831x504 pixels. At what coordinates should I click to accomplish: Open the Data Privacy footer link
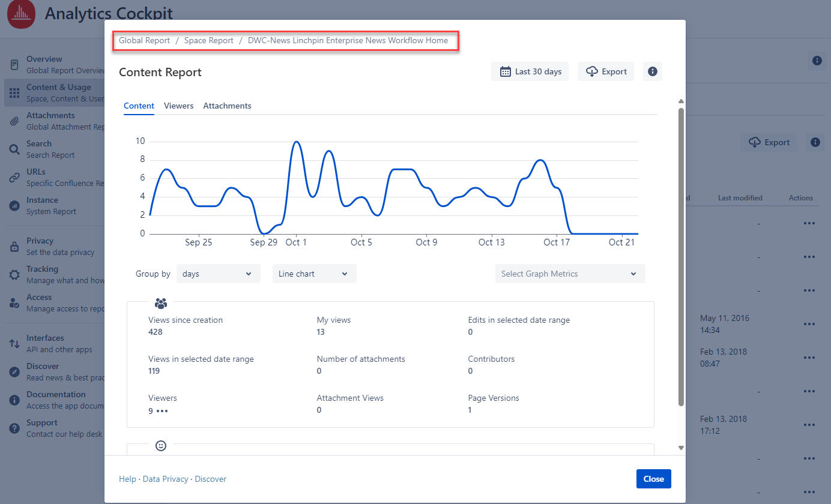165,479
